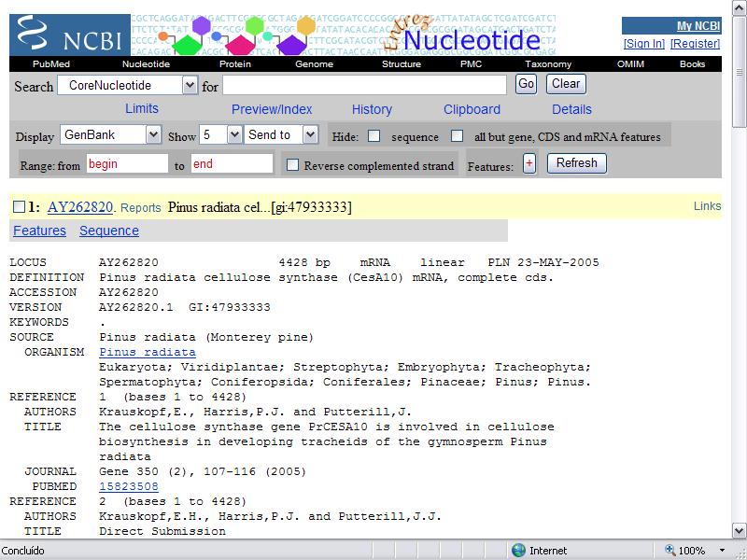Viewport: 747px width, 560px height.
Task: Open PubMed ID 15823508 link
Action: [x=129, y=486]
